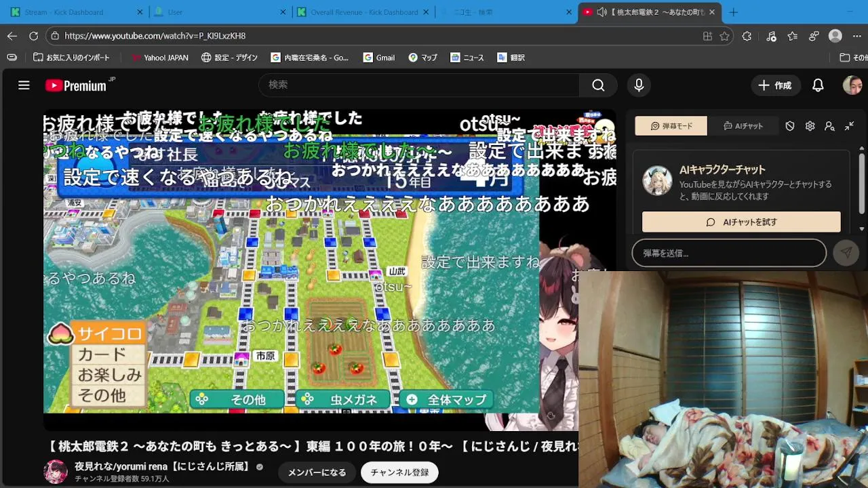Open browser settings three-dots menu
The height and width of the screenshot is (488, 868).
[856, 36]
